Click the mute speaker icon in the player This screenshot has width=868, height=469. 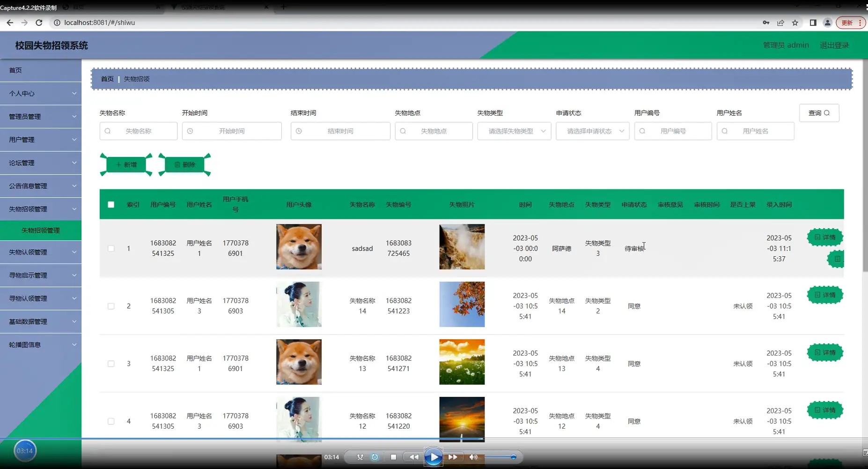(473, 457)
